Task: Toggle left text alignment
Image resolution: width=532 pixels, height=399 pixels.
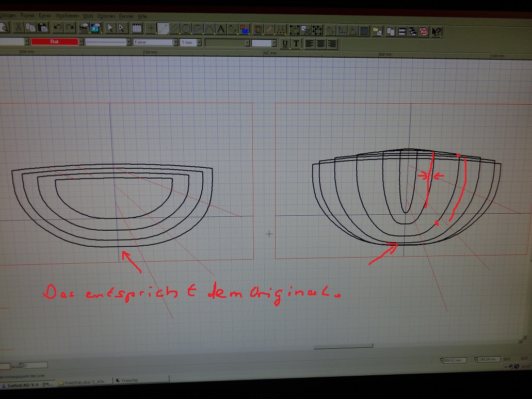Action: [x=309, y=43]
